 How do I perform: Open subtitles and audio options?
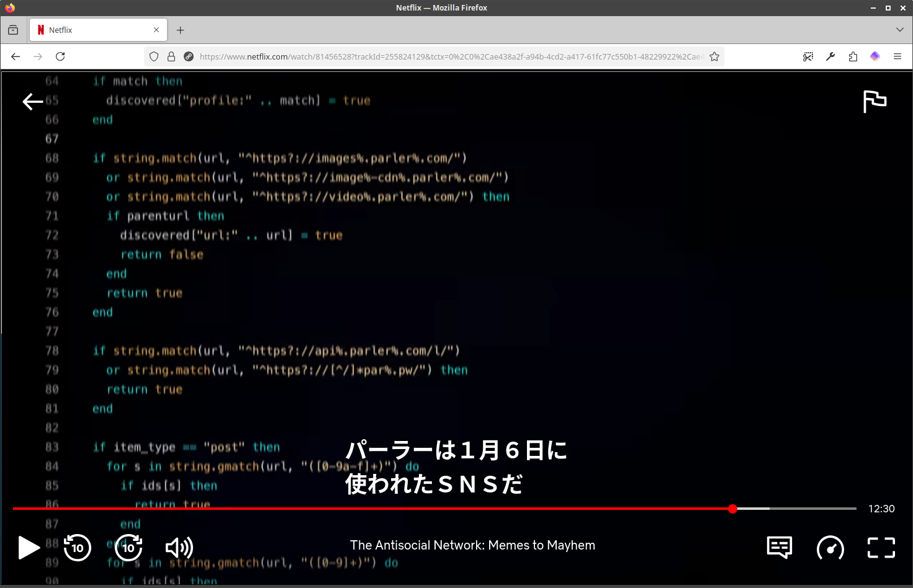780,548
